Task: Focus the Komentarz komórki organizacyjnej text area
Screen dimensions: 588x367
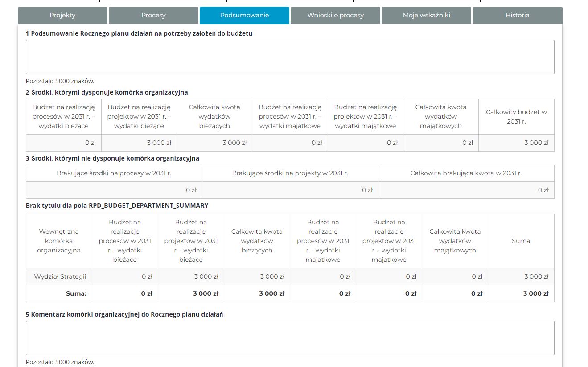Action: coord(290,338)
